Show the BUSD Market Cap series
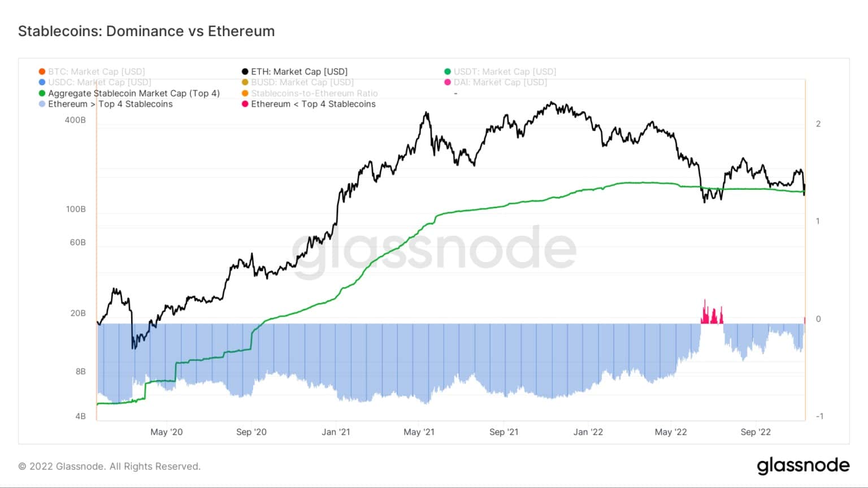The width and height of the screenshot is (868, 488). pos(297,82)
